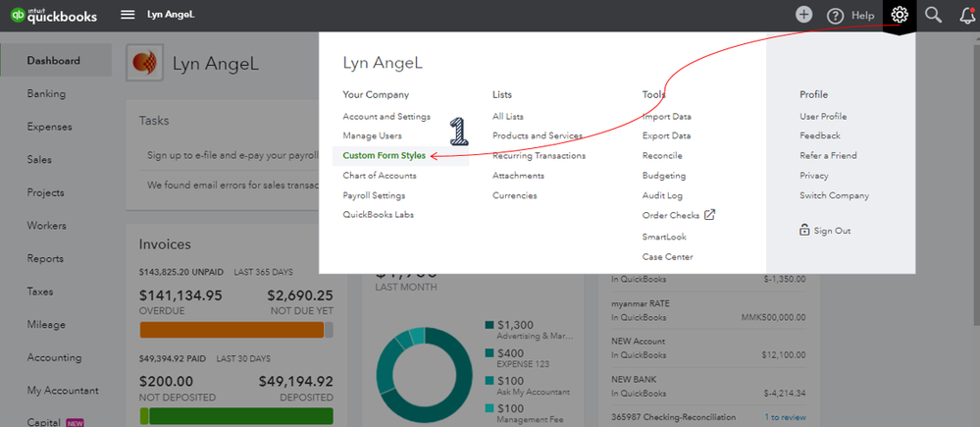This screenshot has height=427, width=980.
Task: Open Recurring Transactions
Action: 539,156
